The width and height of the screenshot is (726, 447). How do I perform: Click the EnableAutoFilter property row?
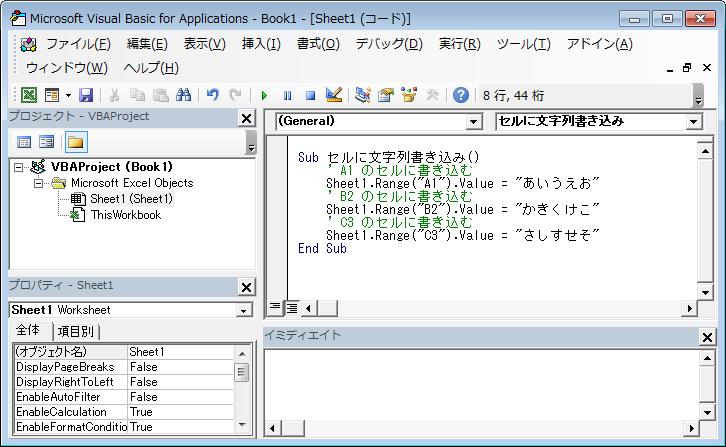tap(124, 397)
